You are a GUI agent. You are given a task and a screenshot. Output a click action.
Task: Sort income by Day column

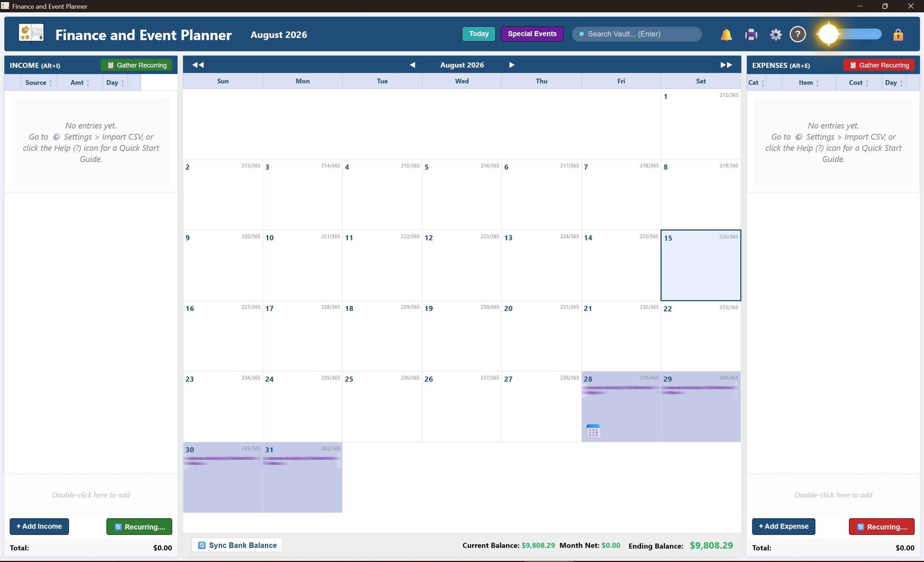[x=115, y=83]
